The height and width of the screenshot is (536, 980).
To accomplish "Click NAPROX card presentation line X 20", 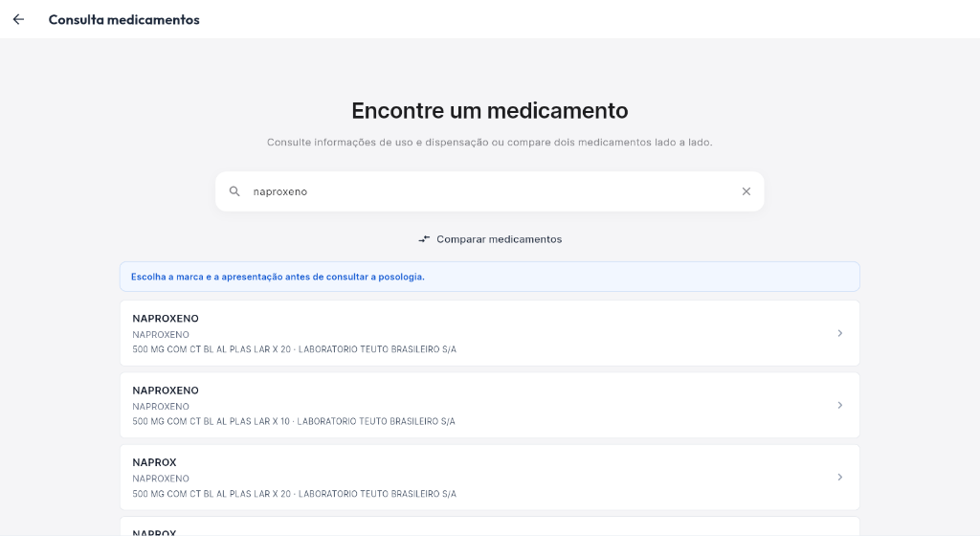I will [295, 494].
